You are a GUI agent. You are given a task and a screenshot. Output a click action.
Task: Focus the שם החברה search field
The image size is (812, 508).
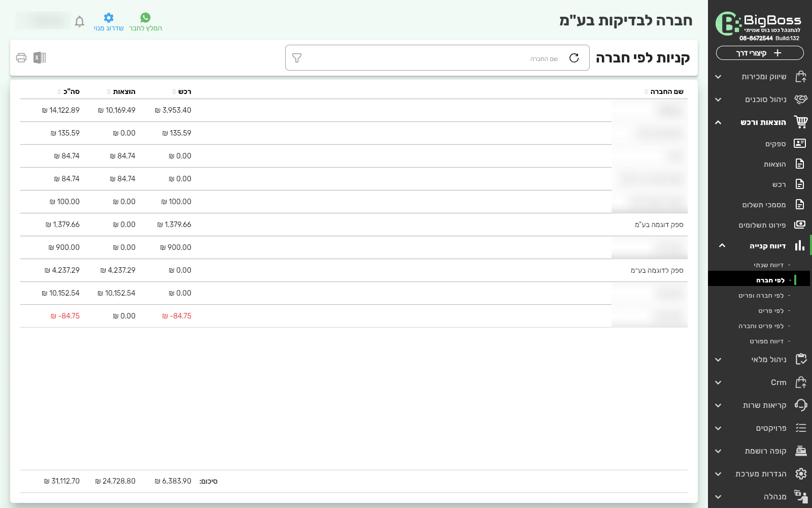tap(437, 58)
